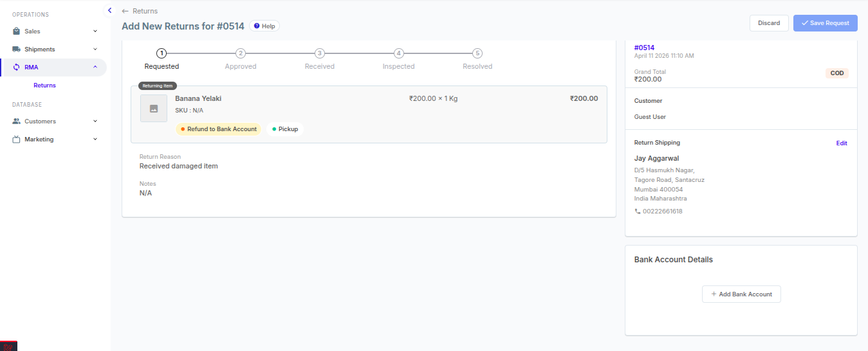
Task: Click the Tagore Road, Santacruz address line
Action: click(669, 180)
